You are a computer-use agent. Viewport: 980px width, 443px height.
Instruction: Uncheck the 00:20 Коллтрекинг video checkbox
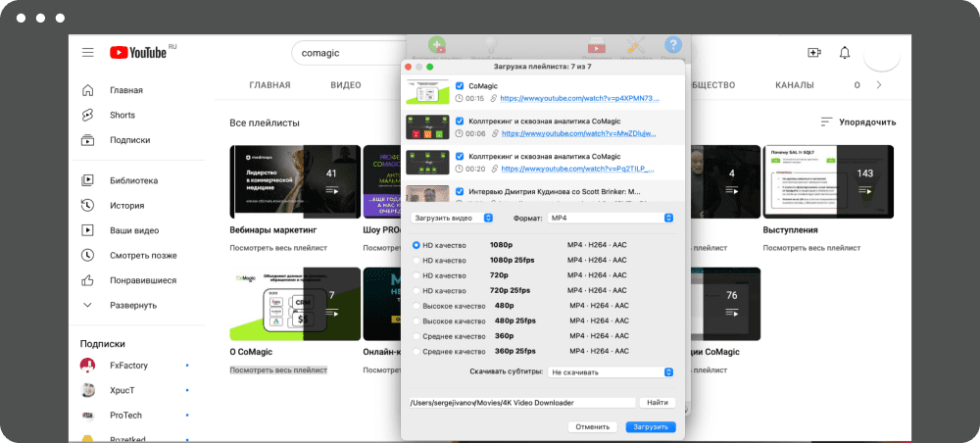[x=460, y=156]
